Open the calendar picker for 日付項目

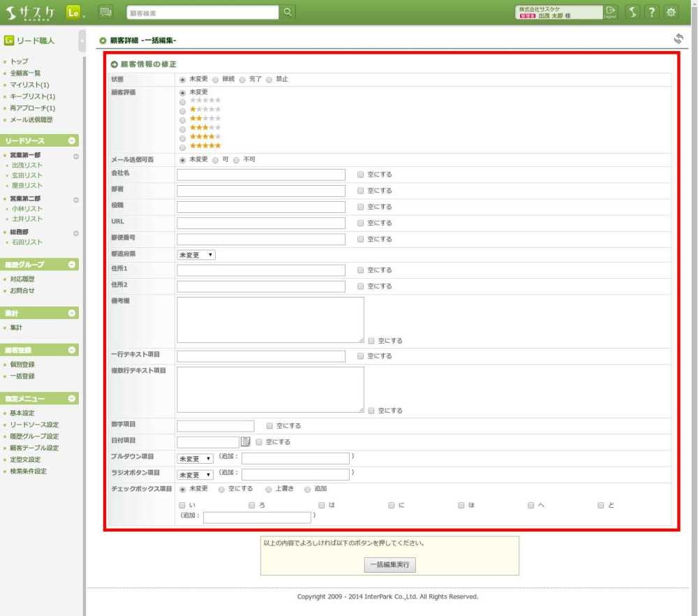tap(245, 441)
